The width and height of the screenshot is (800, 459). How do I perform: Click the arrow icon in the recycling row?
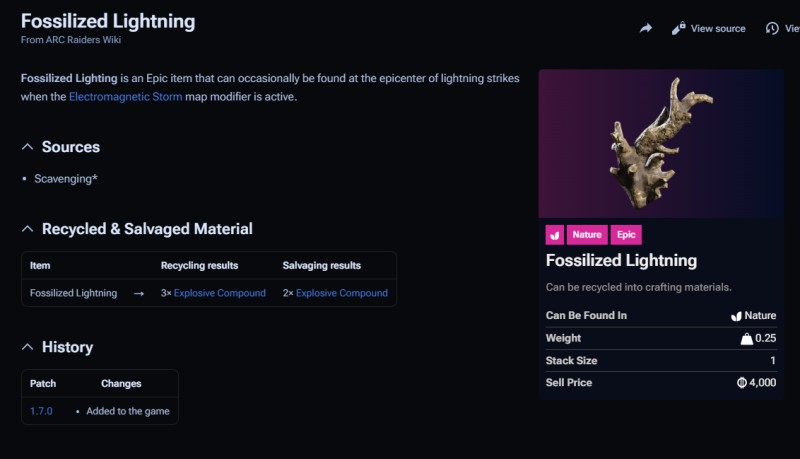tap(138, 293)
